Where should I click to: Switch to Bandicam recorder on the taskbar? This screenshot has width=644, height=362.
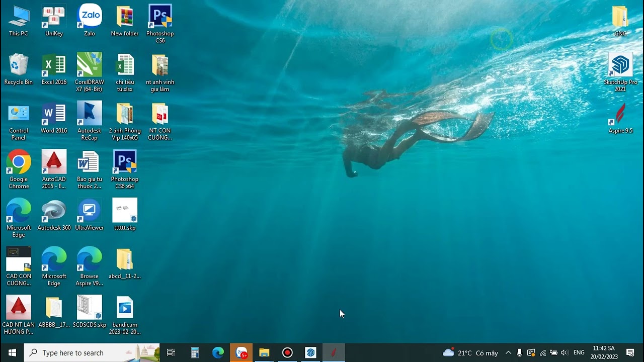click(287, 352)
